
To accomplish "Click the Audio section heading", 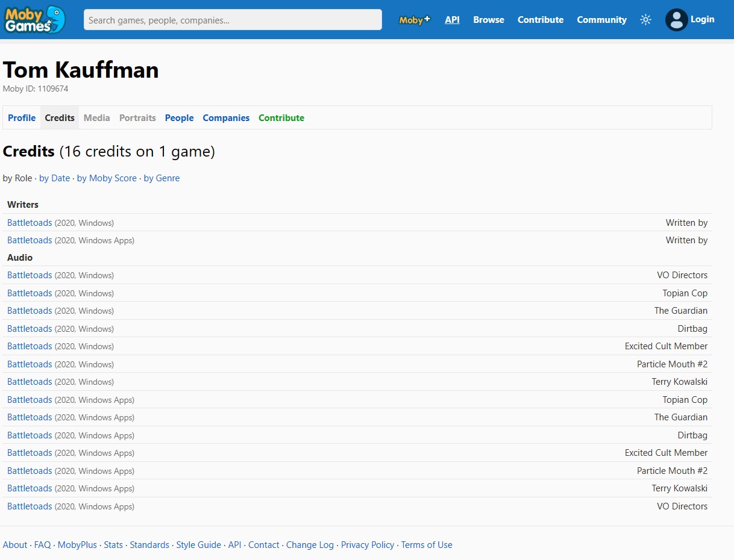I will 20,258.
